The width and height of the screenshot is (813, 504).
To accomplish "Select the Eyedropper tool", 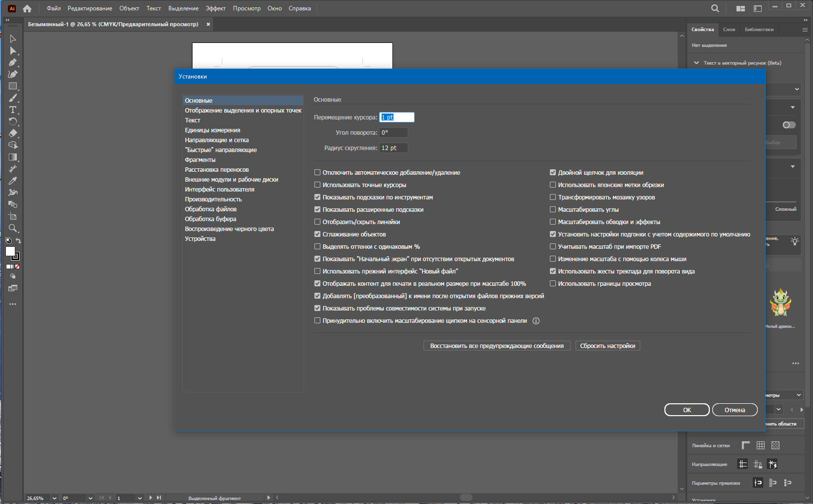I will click(13, 181).
